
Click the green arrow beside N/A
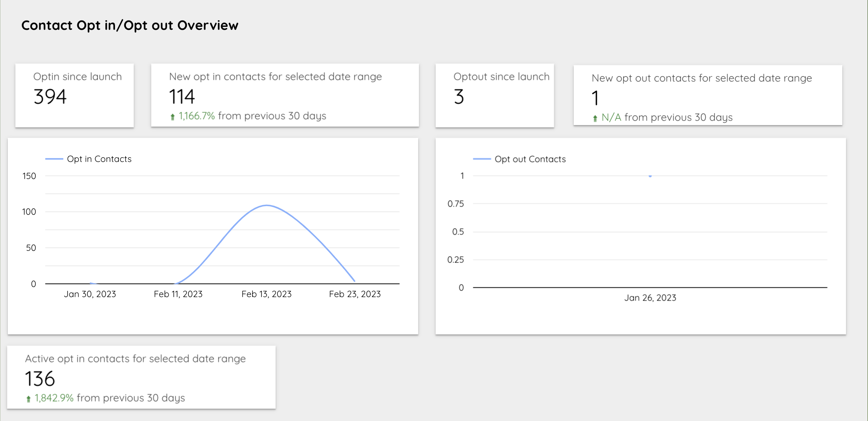coord(595,118)
